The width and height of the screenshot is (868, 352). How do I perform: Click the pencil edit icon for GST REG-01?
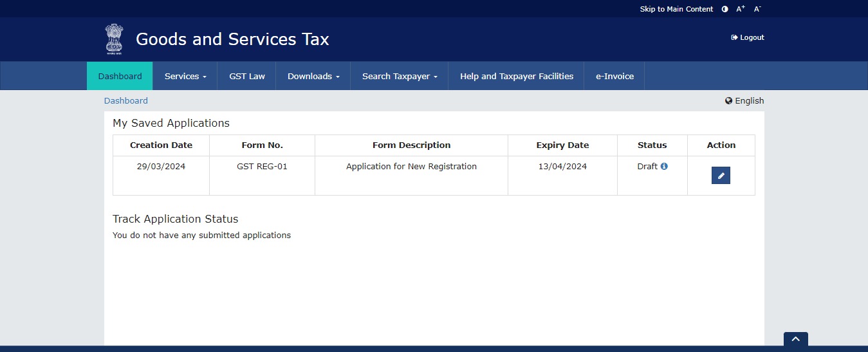(721, 175)
